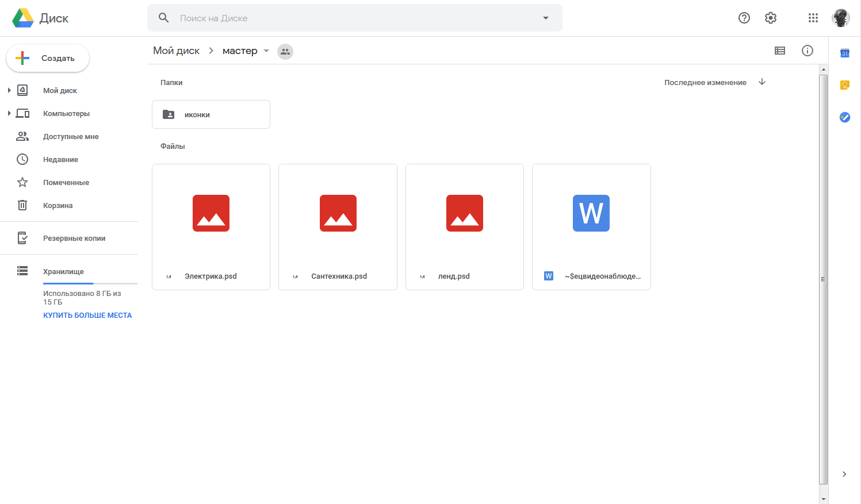This screenshot has width=861, height=504.
Task: Open Google Tasks side panel icon
Action: [844, 117]
